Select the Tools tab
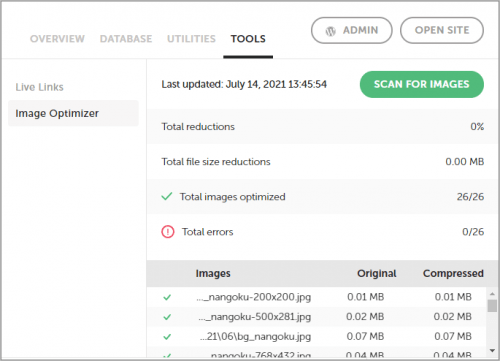This screenshot has width=500, height=361. click(x=248, y=39)
